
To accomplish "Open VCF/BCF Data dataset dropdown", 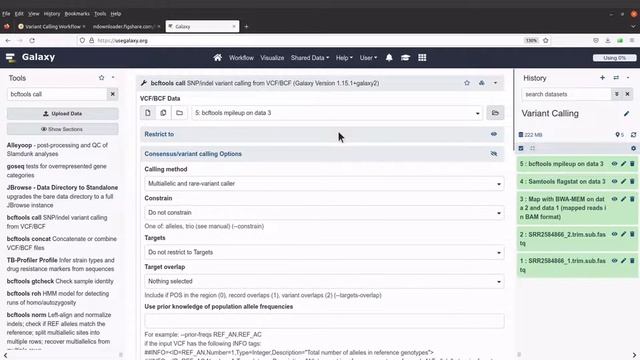I will tap(337, 113).
